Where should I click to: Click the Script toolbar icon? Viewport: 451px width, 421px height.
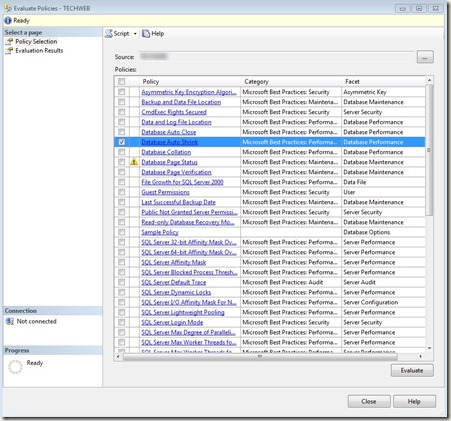point(109,34)
